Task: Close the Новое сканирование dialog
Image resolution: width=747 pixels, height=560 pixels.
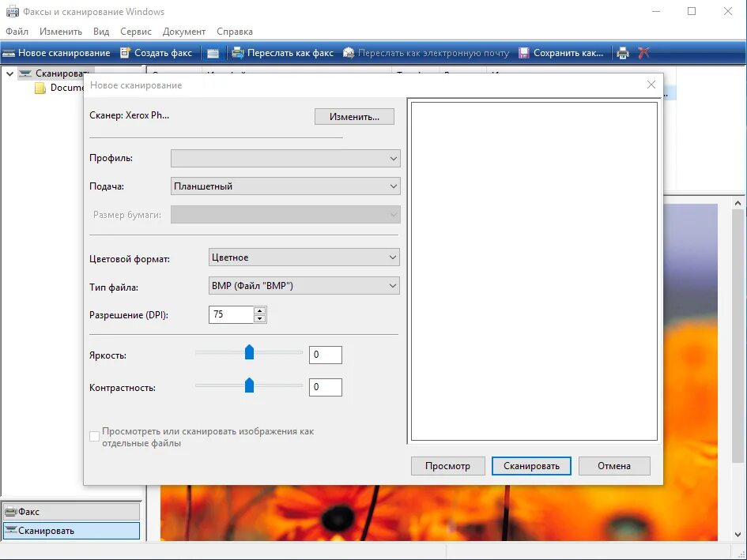Action: coord(651,85)
